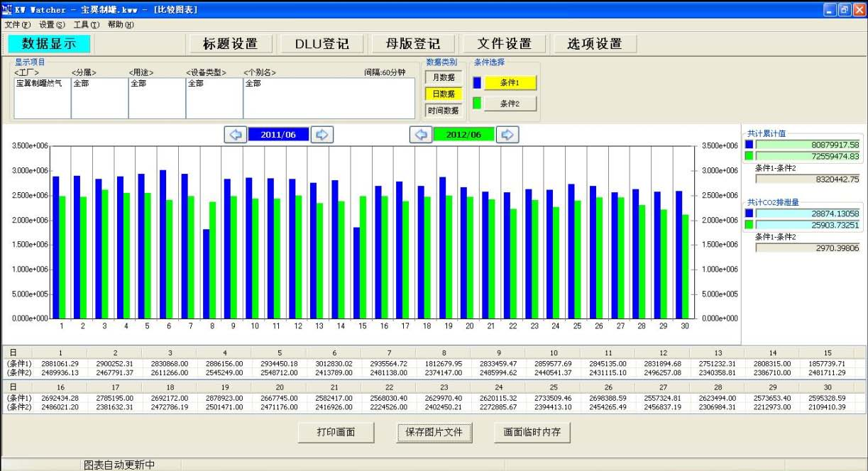Click the 8320442.75 difference value
Screen dimensions: 868x471
click(x=808, y=179)
